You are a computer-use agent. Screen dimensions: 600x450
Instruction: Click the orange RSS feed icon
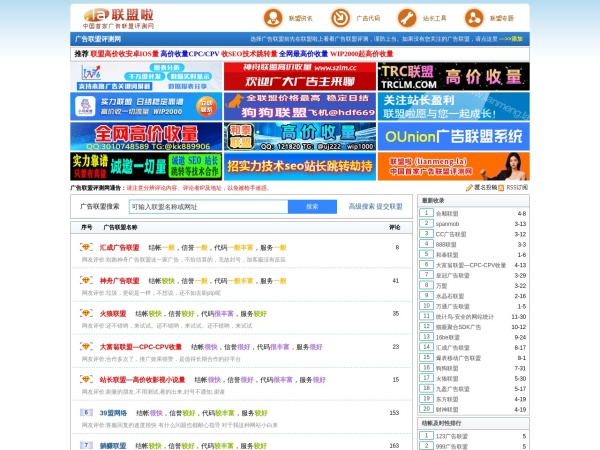pos(501,188)
